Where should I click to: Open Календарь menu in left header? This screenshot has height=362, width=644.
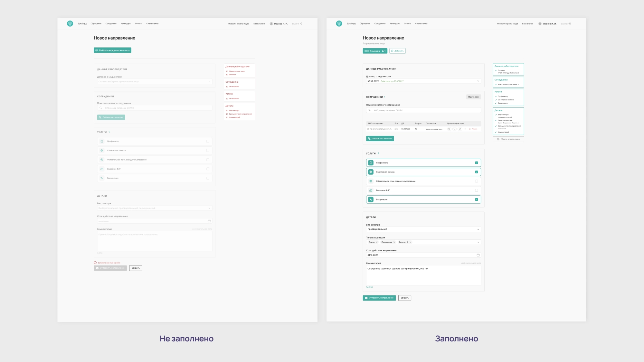pos(126,23)
